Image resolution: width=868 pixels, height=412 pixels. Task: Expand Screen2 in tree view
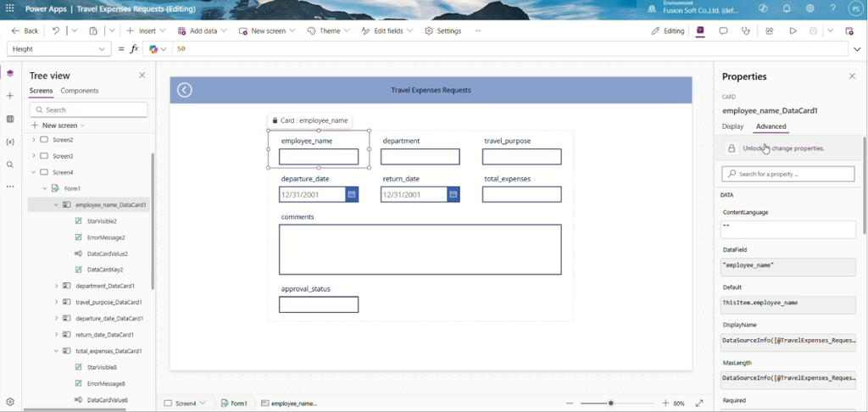pyautogui.click(x=34, y=140)
